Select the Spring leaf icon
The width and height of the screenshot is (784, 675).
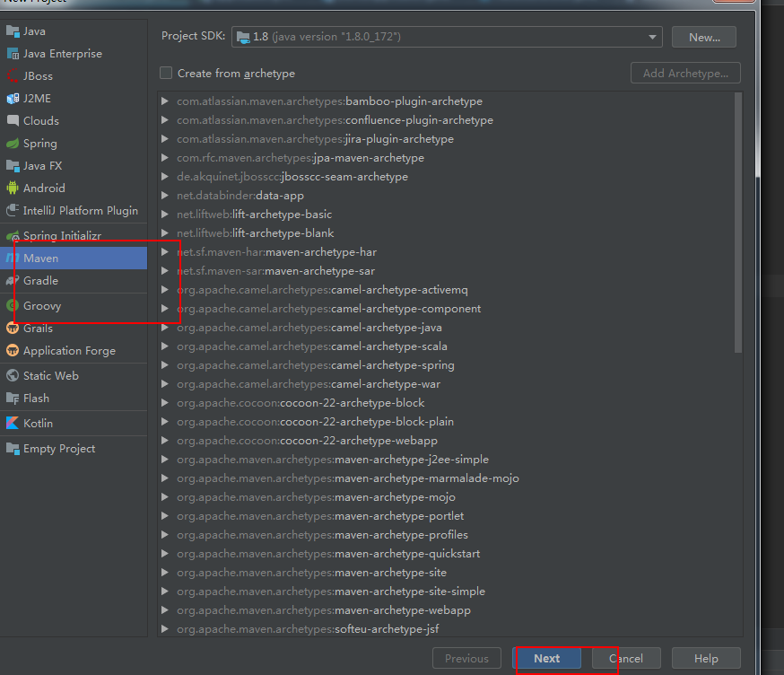[x=13, y=144]
